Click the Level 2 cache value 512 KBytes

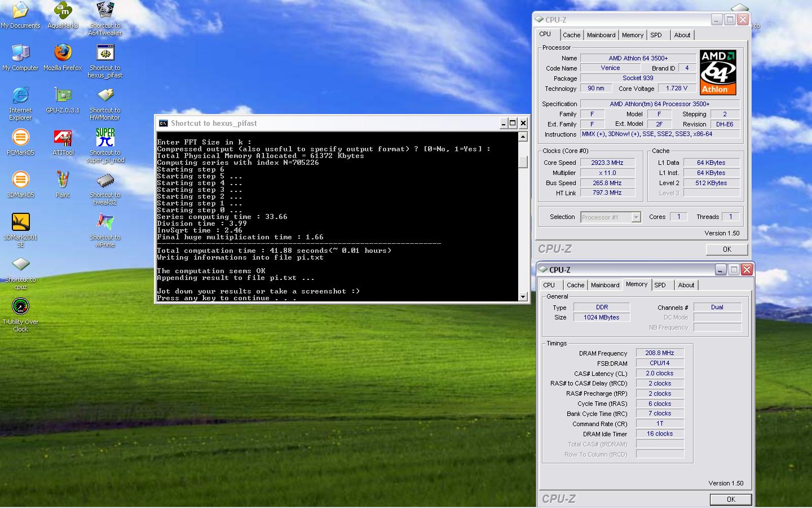[x=711, y=183]
